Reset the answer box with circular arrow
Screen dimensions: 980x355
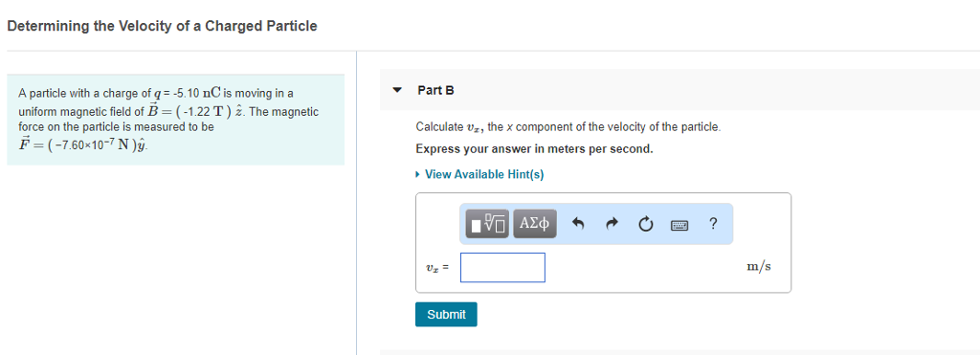coord(646,224)
